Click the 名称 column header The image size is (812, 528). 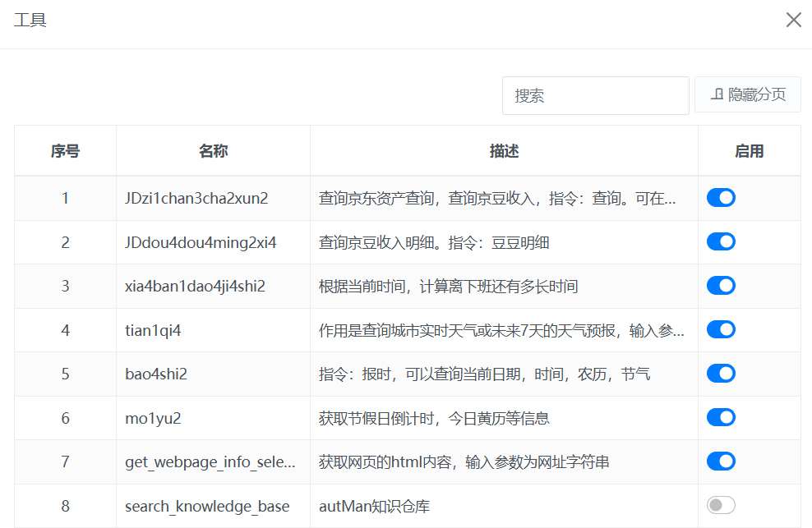(x=213, y=151)
